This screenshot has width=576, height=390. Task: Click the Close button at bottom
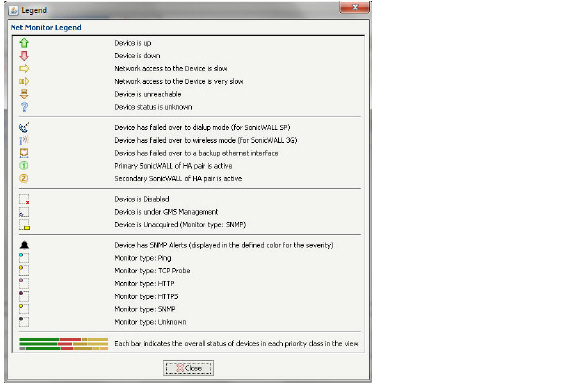click(x=188, y=368)
